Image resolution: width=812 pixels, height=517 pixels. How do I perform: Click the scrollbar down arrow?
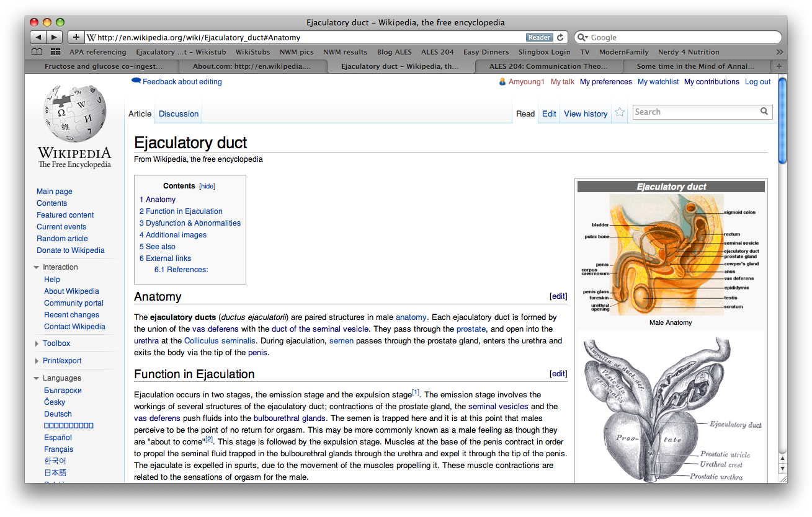point(782,469)
